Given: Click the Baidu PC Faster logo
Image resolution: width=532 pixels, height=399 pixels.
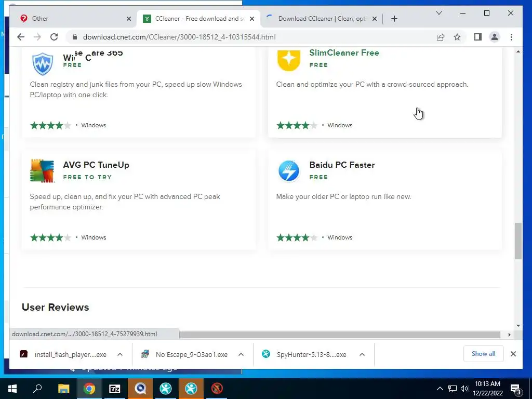Looking at the screenshot, I should (289, 171).
